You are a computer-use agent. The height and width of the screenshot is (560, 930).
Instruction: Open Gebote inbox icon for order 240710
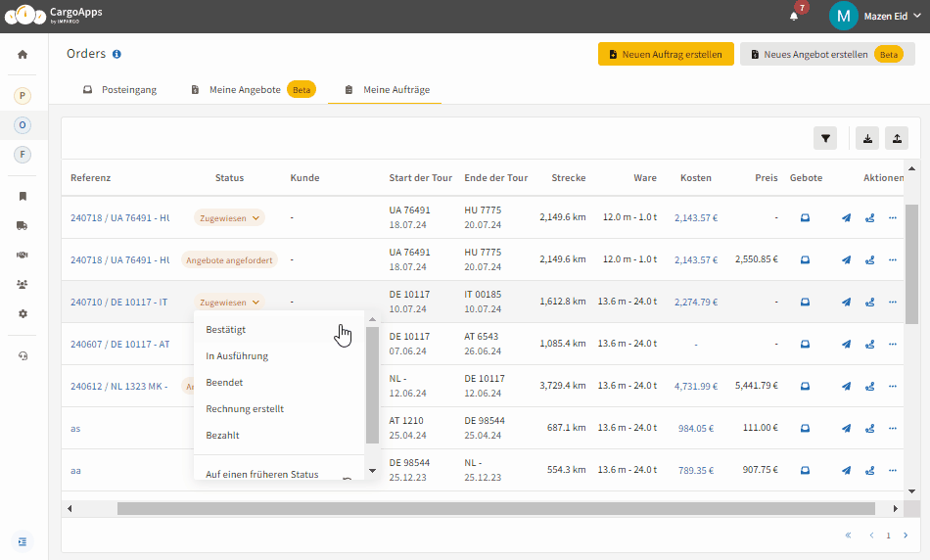[805, 302]
